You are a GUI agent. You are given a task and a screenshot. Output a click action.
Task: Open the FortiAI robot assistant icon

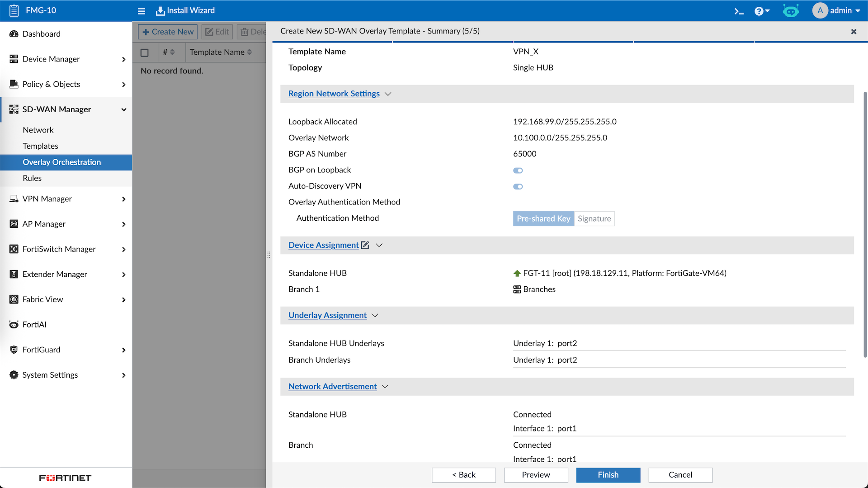[791, 11]
